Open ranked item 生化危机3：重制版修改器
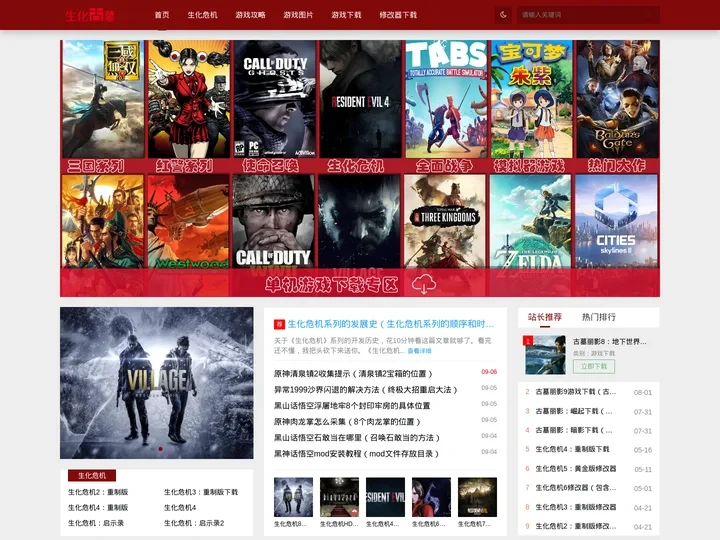Viewport: 720px width, 540px height. coord(576,507)
